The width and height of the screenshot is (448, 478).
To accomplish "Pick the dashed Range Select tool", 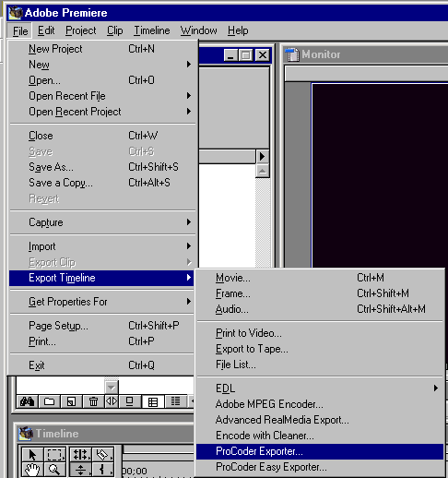I will pyautogui.click(x=54, y=454).
